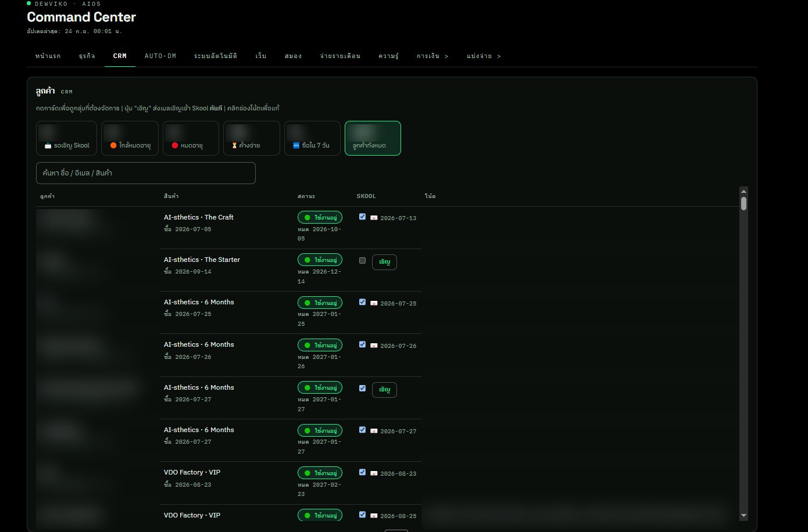This screenshot has width=808, height=532.
Task: Expand the แบ่งจ่าย > menu tab
Action: pos(484,56)
